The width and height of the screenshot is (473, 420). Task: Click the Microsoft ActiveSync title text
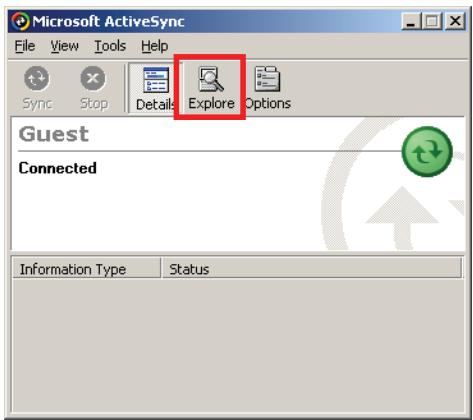[x=108, y=22]
